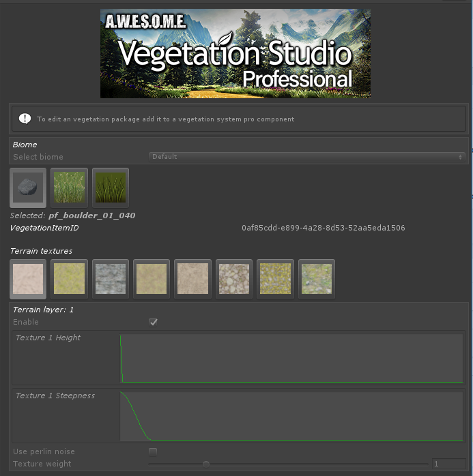Choose the fourth olive-tan terrain texture
The height and width of the screenshot is (476, 473).
152,279
